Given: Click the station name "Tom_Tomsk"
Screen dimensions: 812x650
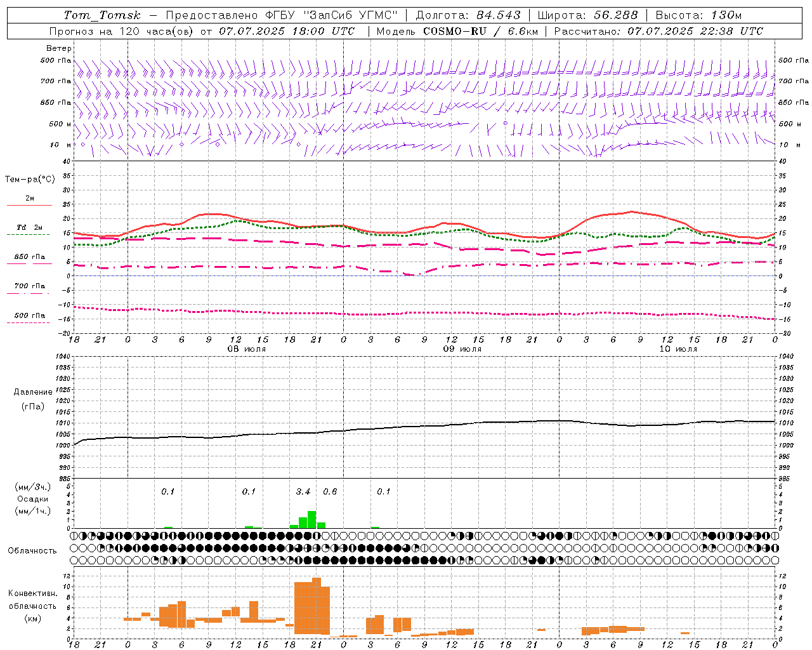Looking at the screenshot, I should click(x=103, y=15).
